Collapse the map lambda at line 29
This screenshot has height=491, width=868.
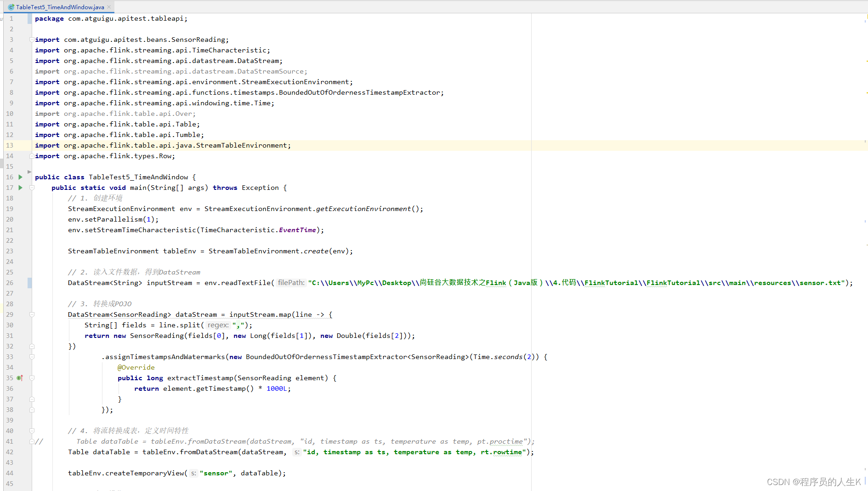pos(32,314)
